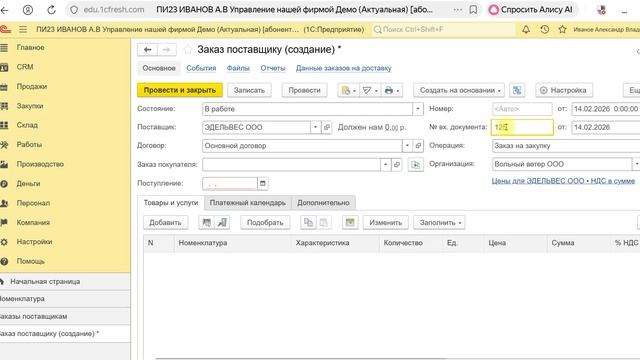
Task: Open the Поступление calendar picker
Action: pos(262,183)
